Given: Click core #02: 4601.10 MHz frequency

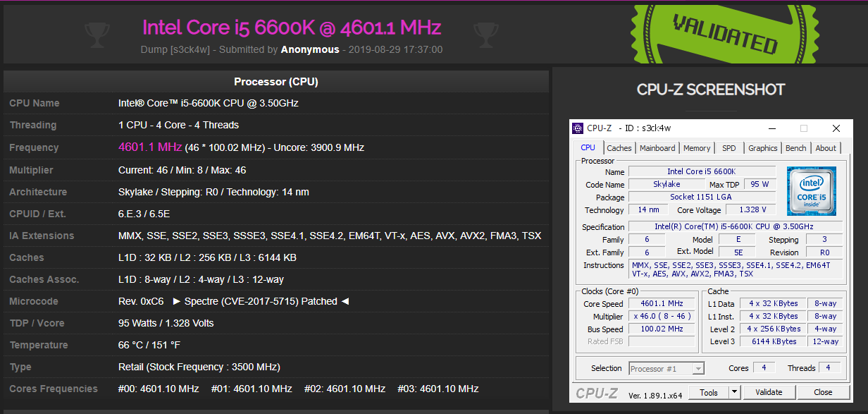Looking at the screenshot, I should [345, 389].
